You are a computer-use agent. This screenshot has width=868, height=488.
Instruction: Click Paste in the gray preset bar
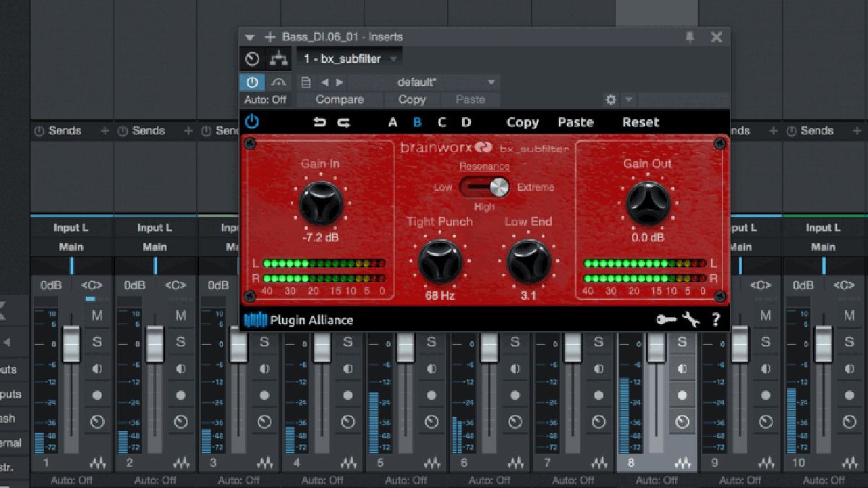pyautogui.click(x=470, y=100)
